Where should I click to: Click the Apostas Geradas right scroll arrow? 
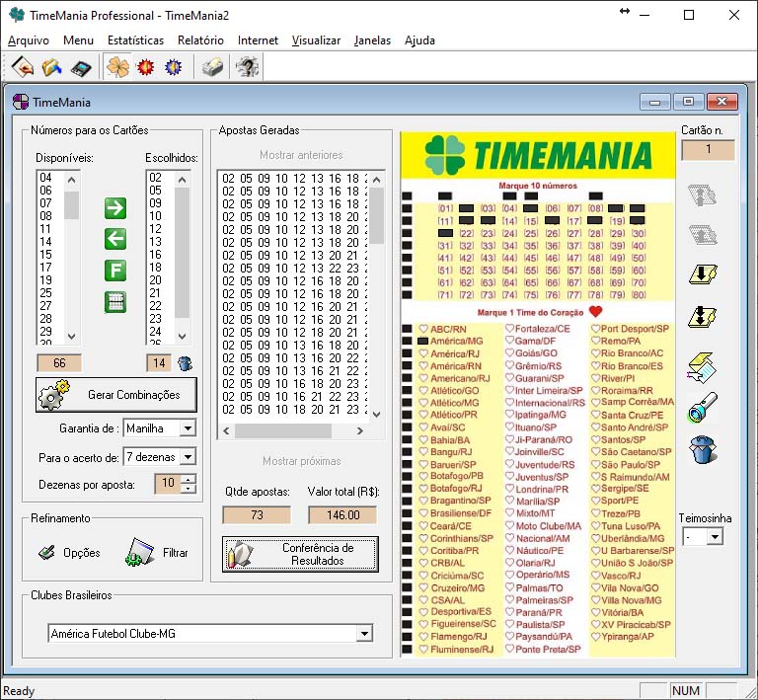coord(359,430)
